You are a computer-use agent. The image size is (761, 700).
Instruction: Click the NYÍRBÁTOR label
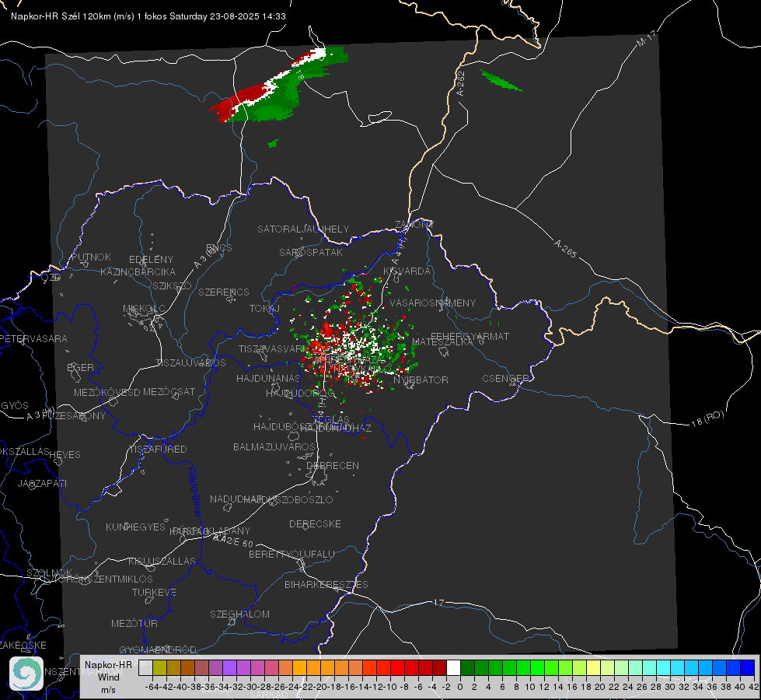tap(421, 380)
